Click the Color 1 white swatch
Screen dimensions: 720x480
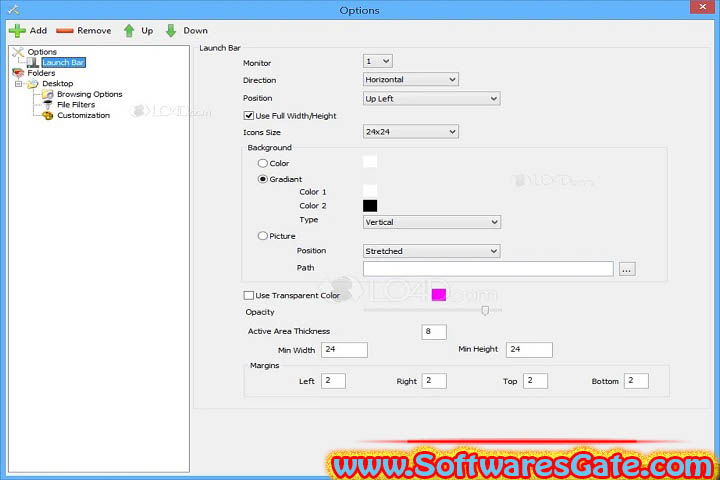[x=370, y=191]
